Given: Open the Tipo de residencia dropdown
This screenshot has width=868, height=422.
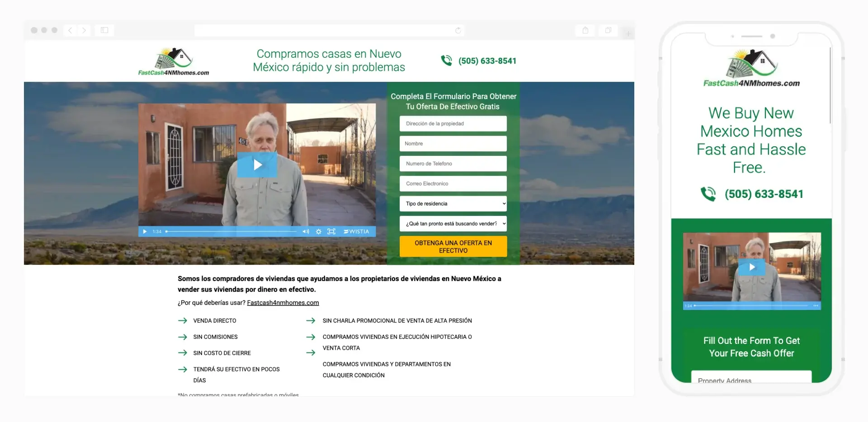Looking at the screenshot, I should (453, 204).
